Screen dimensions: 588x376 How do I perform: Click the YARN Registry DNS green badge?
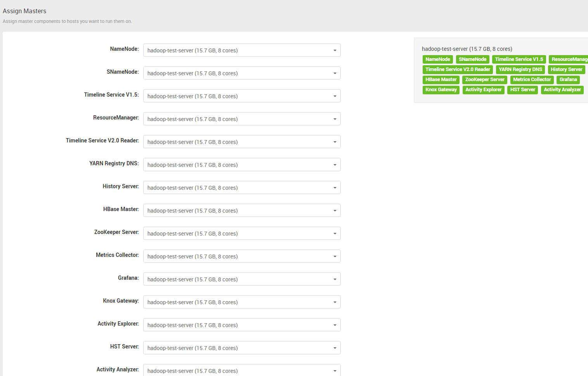point(520,69)
